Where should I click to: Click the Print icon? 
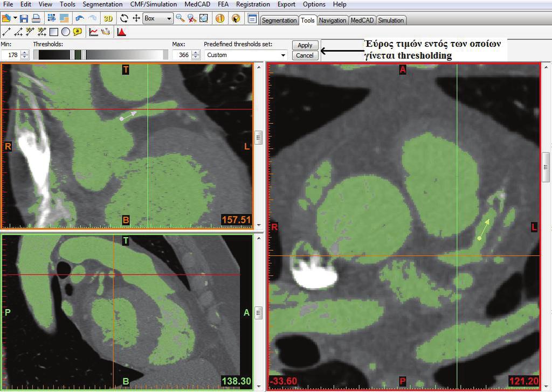[x=36, y=18]
